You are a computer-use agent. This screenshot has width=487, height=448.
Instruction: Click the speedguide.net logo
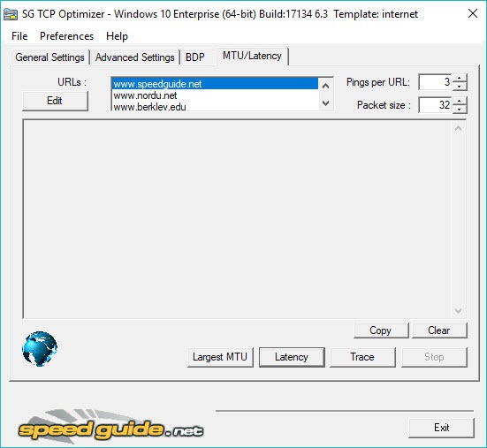(110, 426)
